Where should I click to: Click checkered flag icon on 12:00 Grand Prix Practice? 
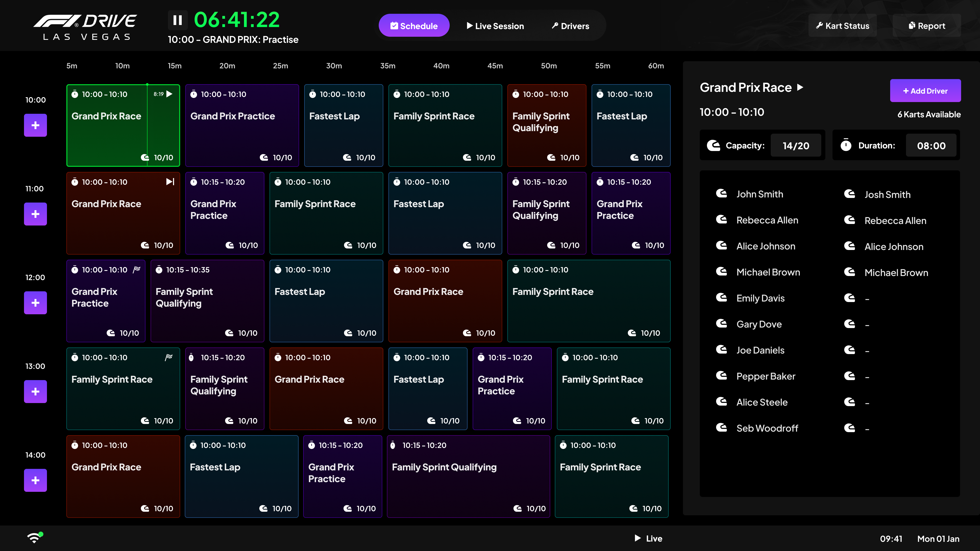pyautogui.click(x=137, y=269)
